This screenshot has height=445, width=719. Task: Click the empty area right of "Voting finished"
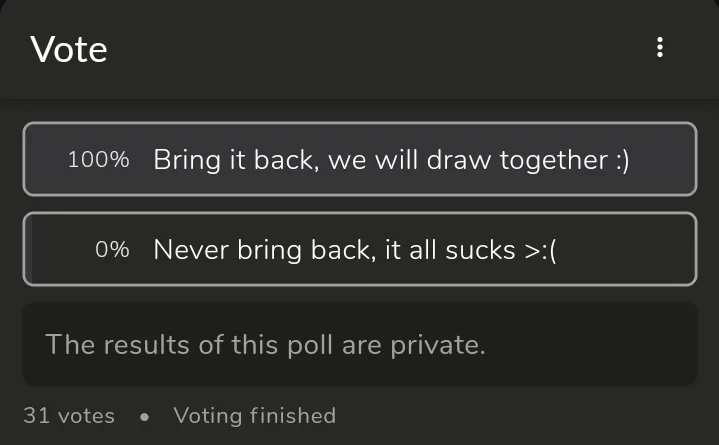520,415
